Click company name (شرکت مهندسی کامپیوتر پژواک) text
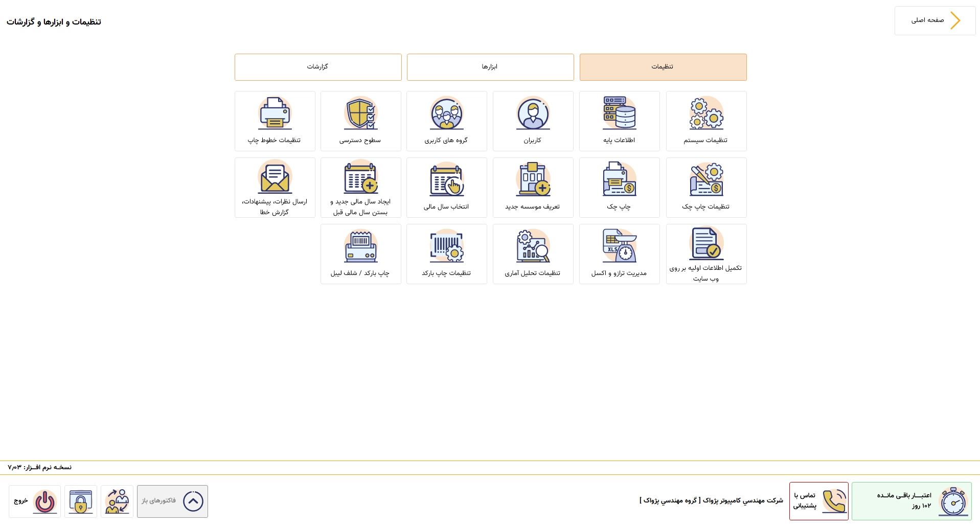The width and height of the screenshot is (980, 527). [711, 500]
